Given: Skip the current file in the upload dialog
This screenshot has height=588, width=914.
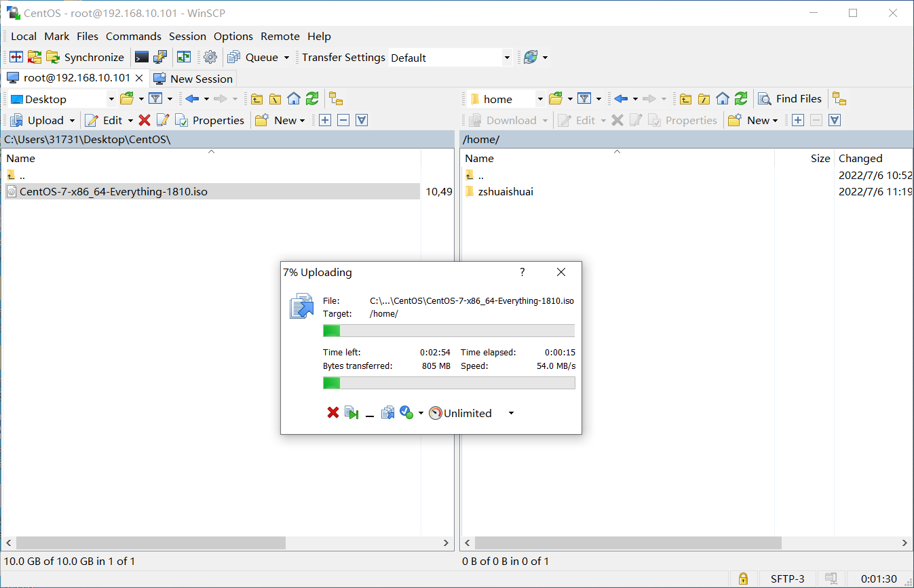Looking at the screenshot, I should [x=351, y=412].
